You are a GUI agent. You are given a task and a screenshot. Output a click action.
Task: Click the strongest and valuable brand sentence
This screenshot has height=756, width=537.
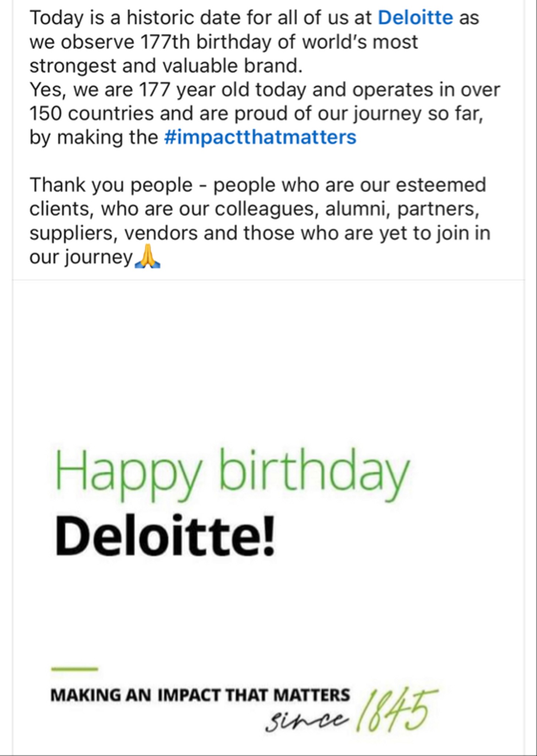click(166, 66)
